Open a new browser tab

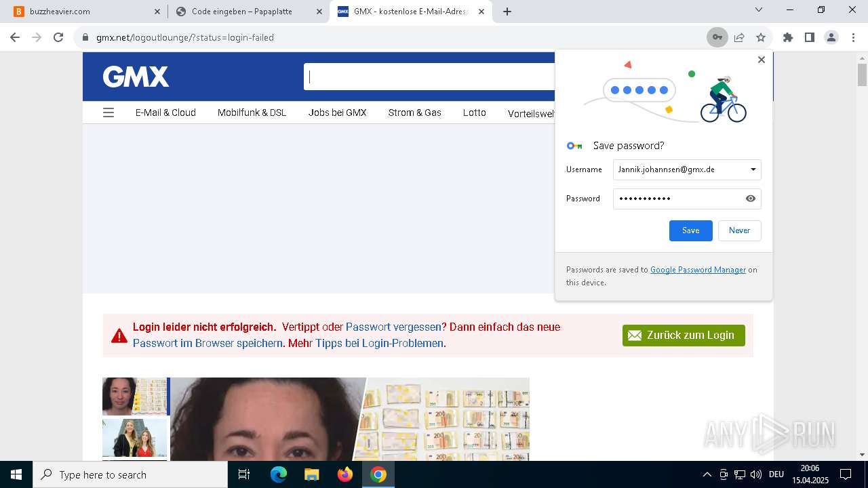(507, 12)
